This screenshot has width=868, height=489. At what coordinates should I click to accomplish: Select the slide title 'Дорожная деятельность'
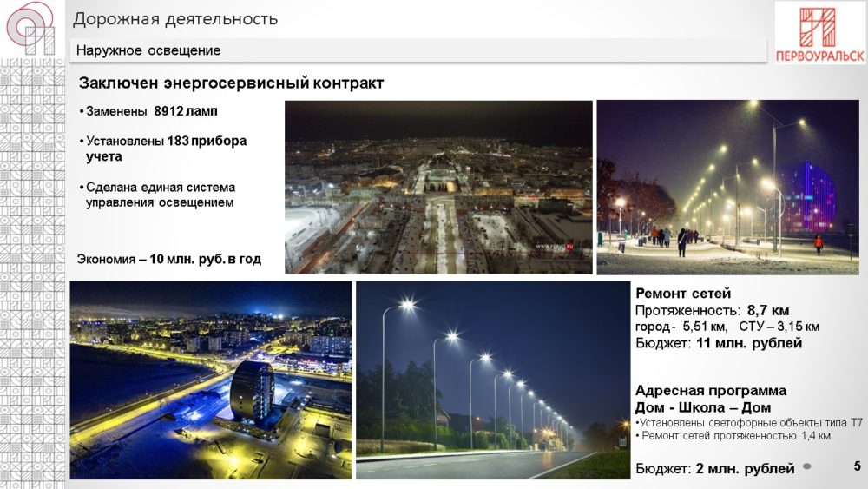coord(175,18)
